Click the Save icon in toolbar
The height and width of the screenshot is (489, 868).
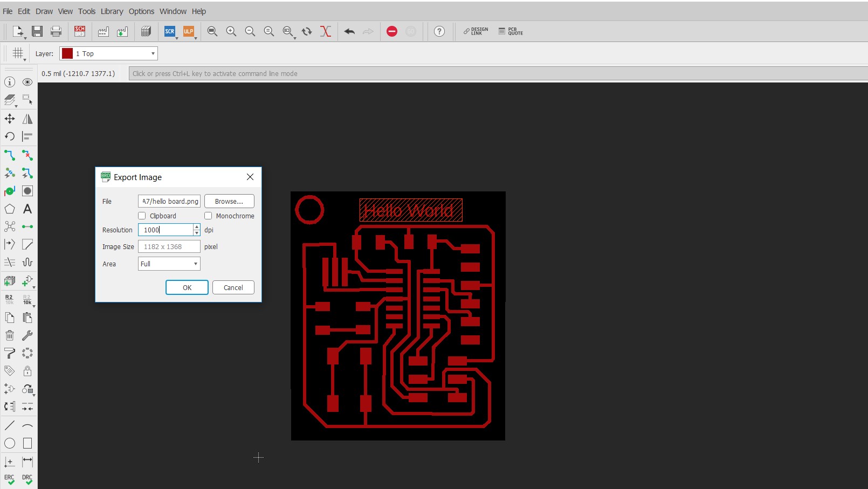pos(37,31)
